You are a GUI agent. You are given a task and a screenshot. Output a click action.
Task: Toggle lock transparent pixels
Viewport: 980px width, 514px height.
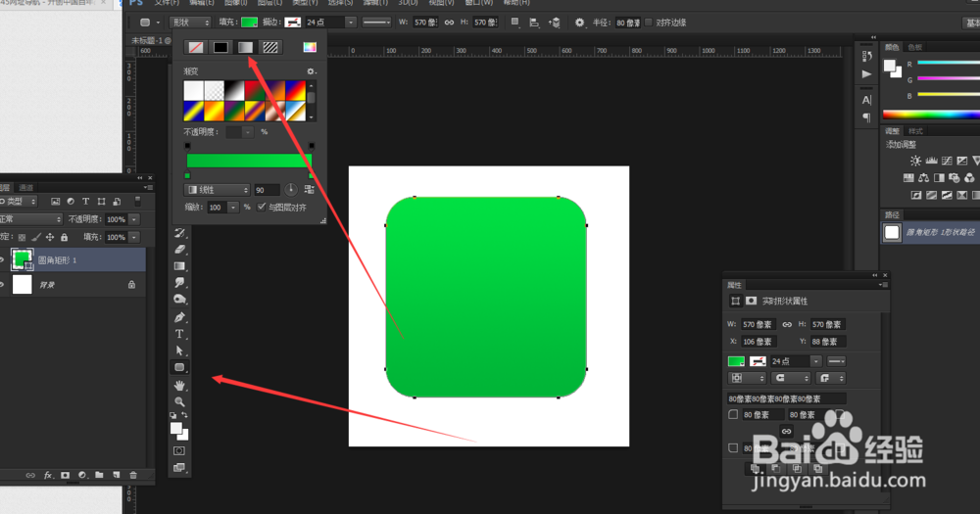pyautogui.click(x=22, y=237)
